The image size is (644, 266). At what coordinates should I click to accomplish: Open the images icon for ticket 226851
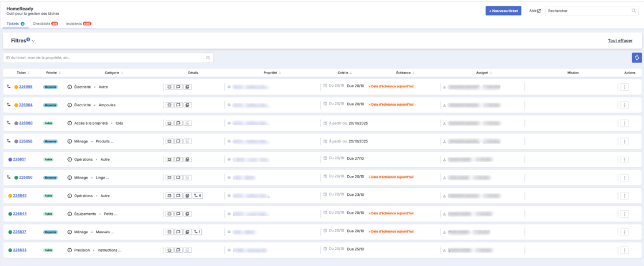click(187, 159)
